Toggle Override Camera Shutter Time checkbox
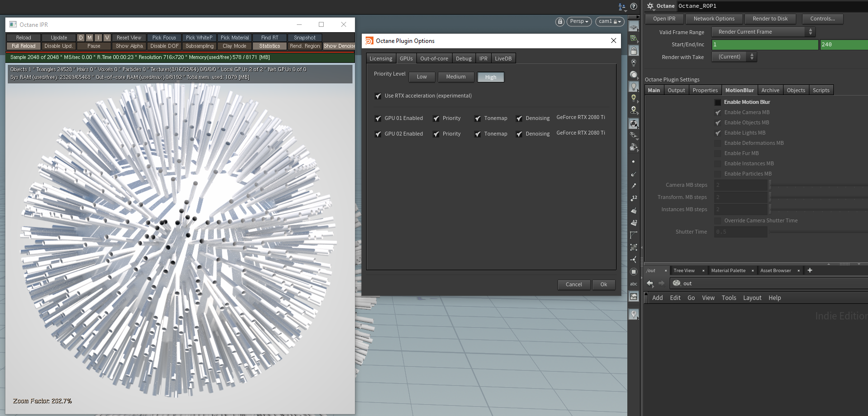The width and height of the screenshot is (868, 416). [x=718, y=221]
